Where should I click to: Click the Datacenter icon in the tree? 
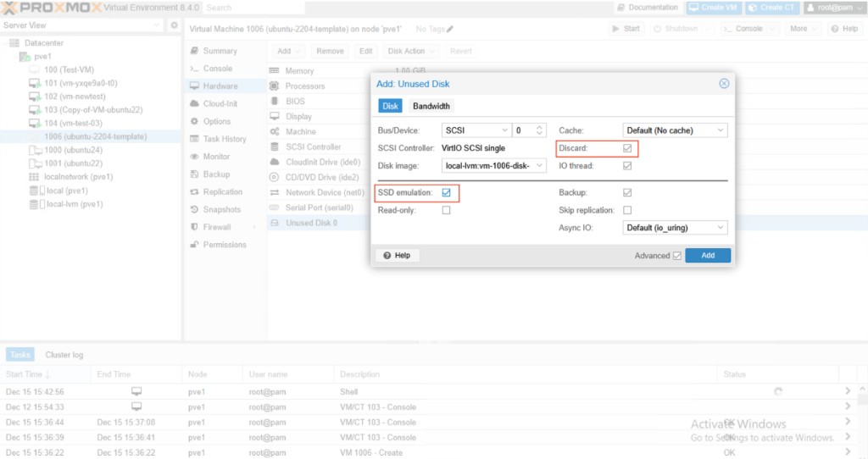14,43
